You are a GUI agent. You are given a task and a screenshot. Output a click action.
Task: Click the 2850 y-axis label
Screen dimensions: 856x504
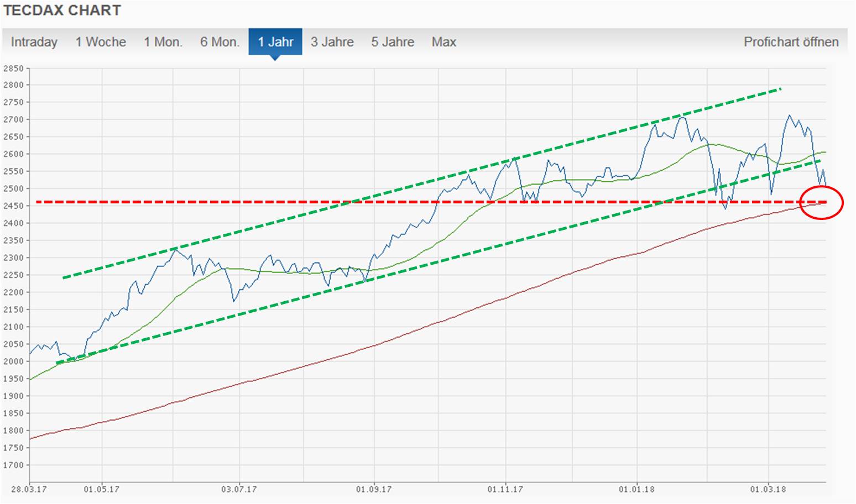13,69
